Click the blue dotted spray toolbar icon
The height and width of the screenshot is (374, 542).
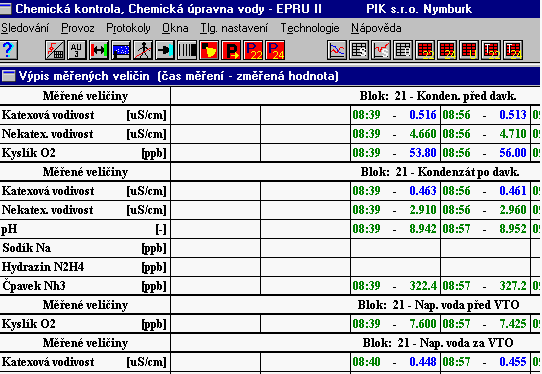(x=121, y=50)
